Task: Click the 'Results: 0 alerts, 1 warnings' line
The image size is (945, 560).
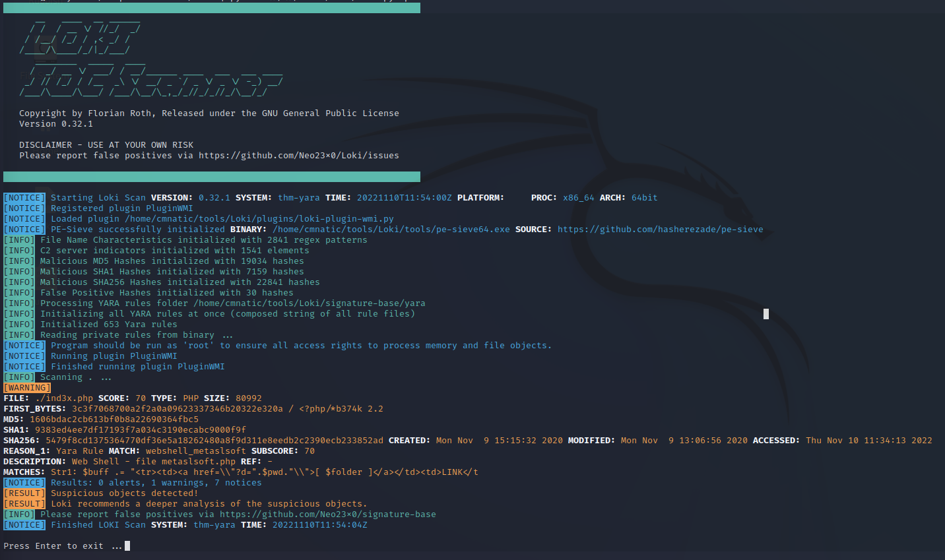Action: point(156,483)
